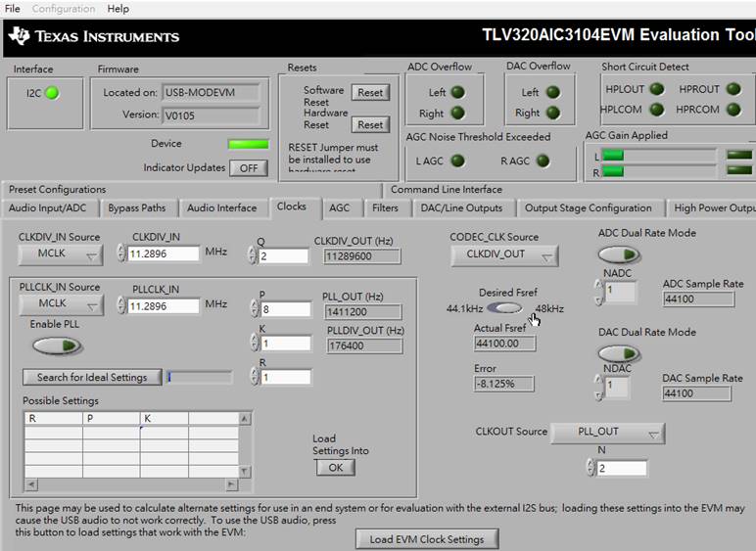Click the P value field showing 8

(285, 309)
